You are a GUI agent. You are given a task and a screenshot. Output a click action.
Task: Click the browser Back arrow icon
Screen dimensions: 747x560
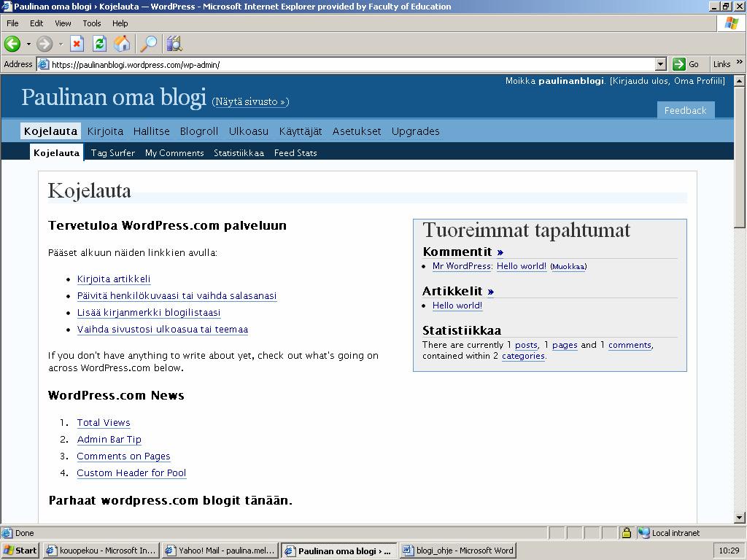click(x=12, y=44)
